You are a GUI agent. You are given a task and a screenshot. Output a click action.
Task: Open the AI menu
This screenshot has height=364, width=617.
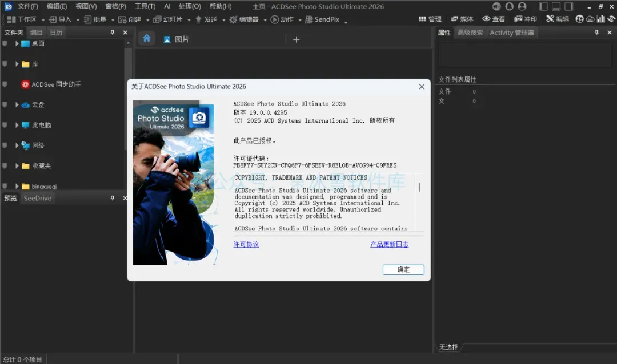pyautogui.click(x=167, y=6)
